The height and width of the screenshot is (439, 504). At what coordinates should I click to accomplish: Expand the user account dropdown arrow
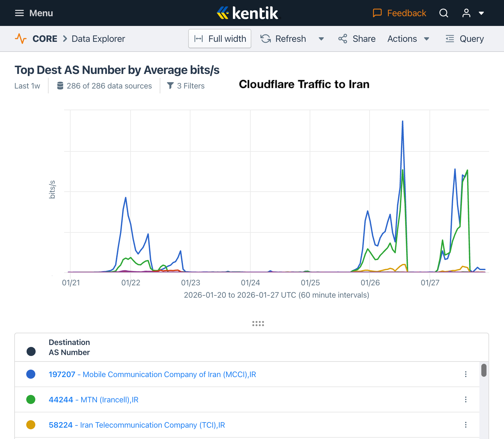coord(481,13)
